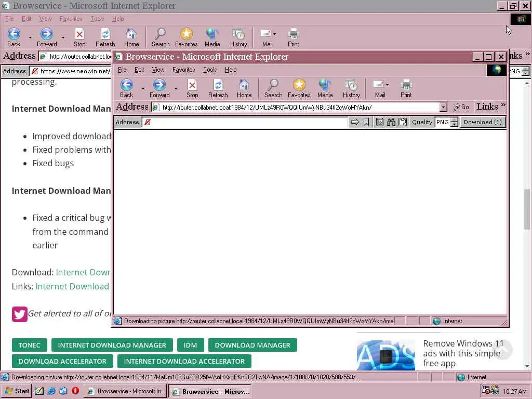Click the DOWNLOAD MANAGER tag
Image resolution: width=532 pixels, height=399 pixels.
252,345
